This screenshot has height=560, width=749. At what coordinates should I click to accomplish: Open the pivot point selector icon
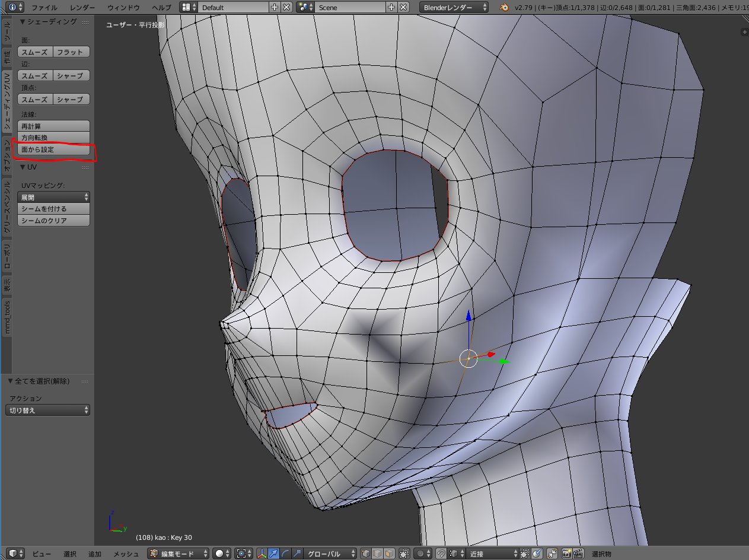coord(245,553)
